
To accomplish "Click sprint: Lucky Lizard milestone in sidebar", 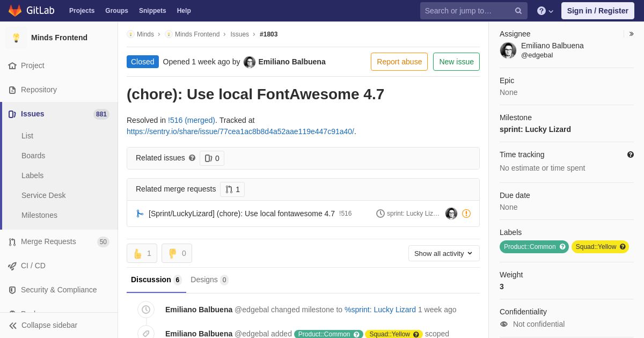I will (535, 129).
